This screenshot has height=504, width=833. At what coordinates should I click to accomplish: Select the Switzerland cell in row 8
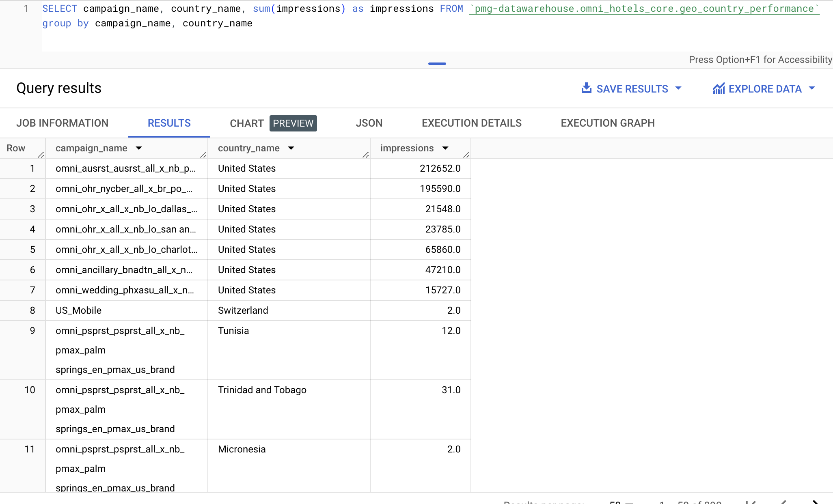[x=243, y=310]
